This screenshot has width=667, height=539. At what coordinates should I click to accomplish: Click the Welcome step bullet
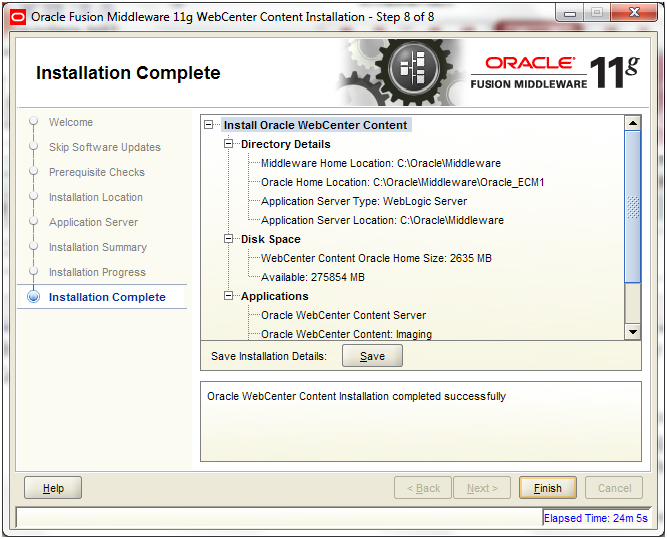click(x=34, y=121)
